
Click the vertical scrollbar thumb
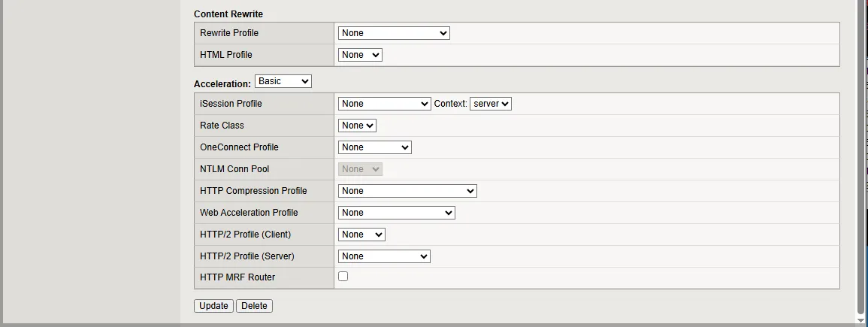point(861,150)
